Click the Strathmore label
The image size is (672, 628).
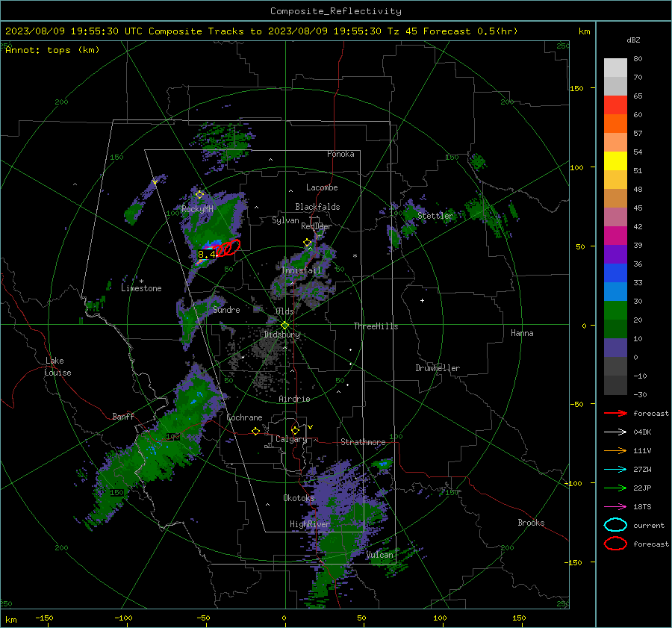tap(363, 442)
